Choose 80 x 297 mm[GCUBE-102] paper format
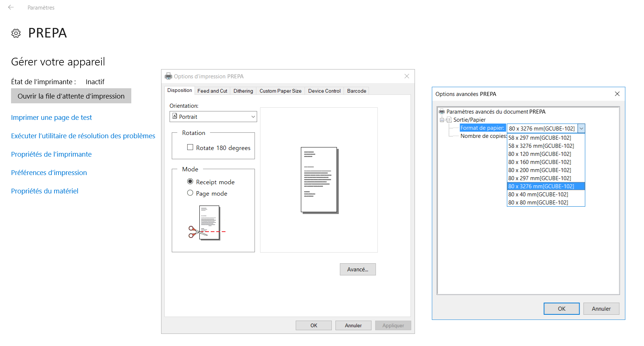 pos(540,178)
